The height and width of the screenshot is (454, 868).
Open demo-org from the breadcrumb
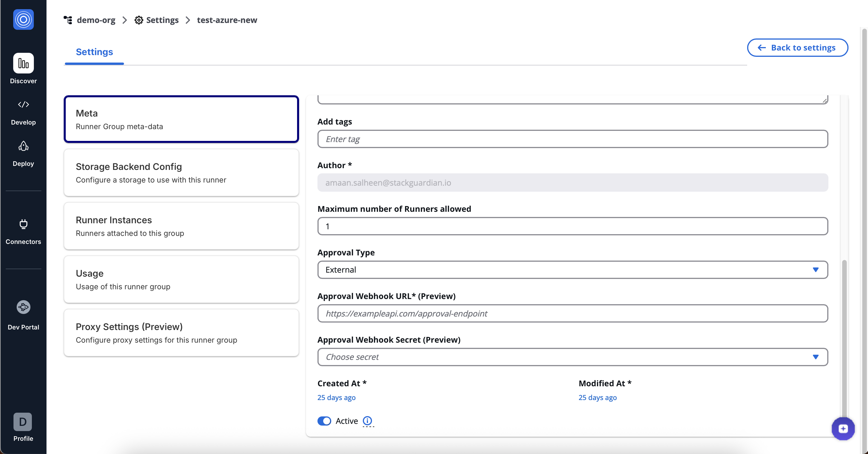tap(96, 20)
